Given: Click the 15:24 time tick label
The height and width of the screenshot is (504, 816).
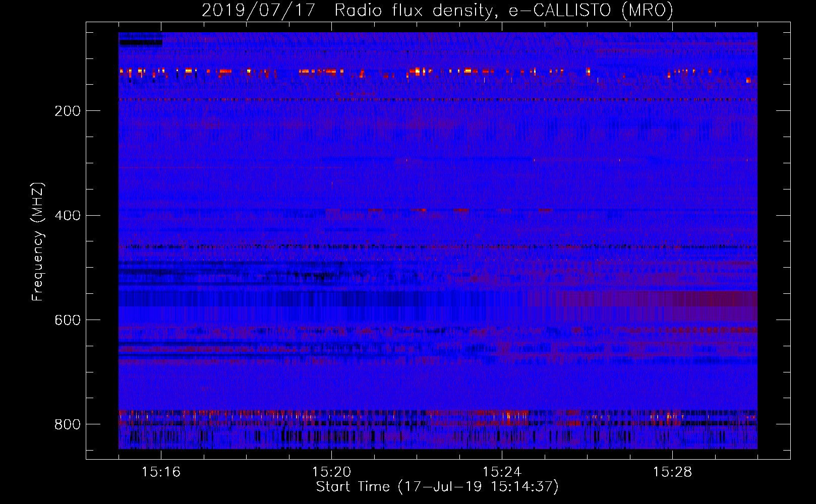Looking at the screenshot, I should point(502,472).
